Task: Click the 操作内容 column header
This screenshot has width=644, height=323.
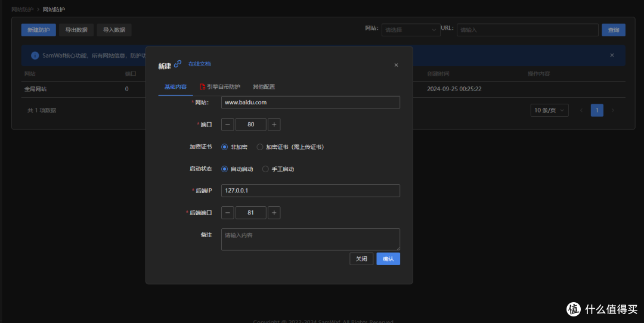Action: click(539, 74)
